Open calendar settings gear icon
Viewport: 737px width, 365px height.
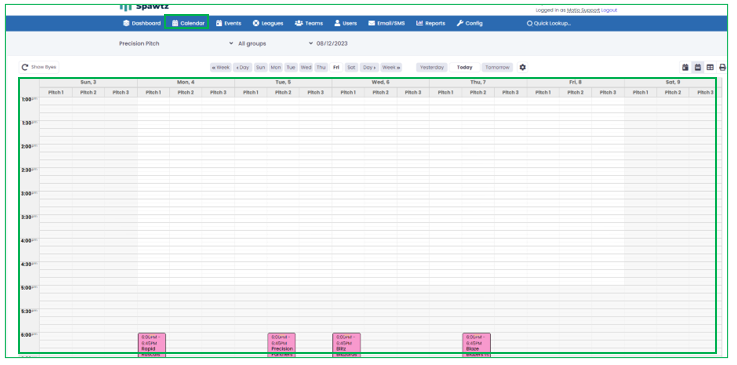522,67
